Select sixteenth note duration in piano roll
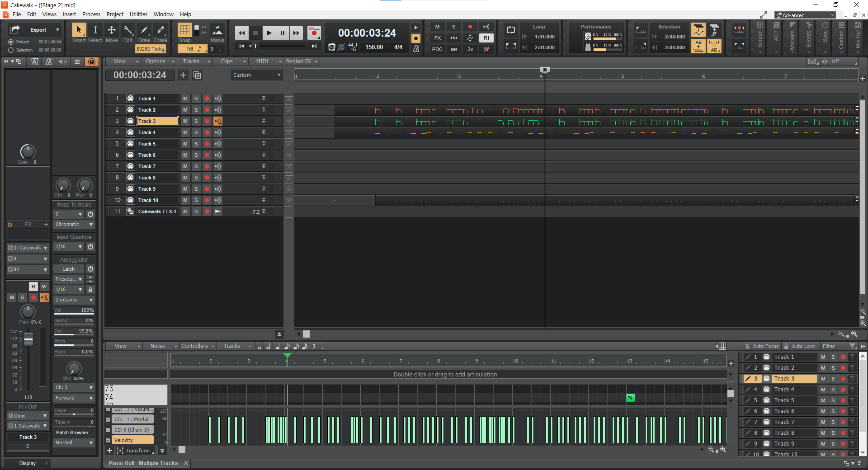Image resolution: width=868 pixels, height=470 pixels. [296, 346]
